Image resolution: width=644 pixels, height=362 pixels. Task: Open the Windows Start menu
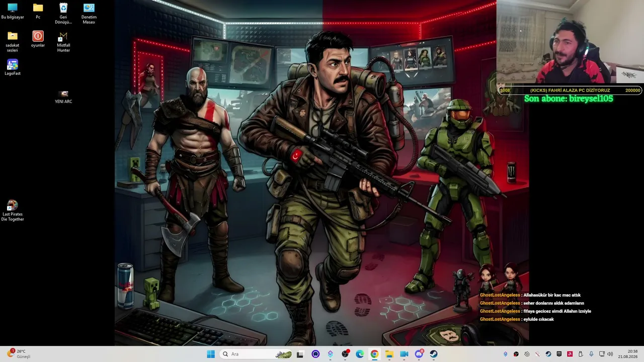tap(211, 354)
